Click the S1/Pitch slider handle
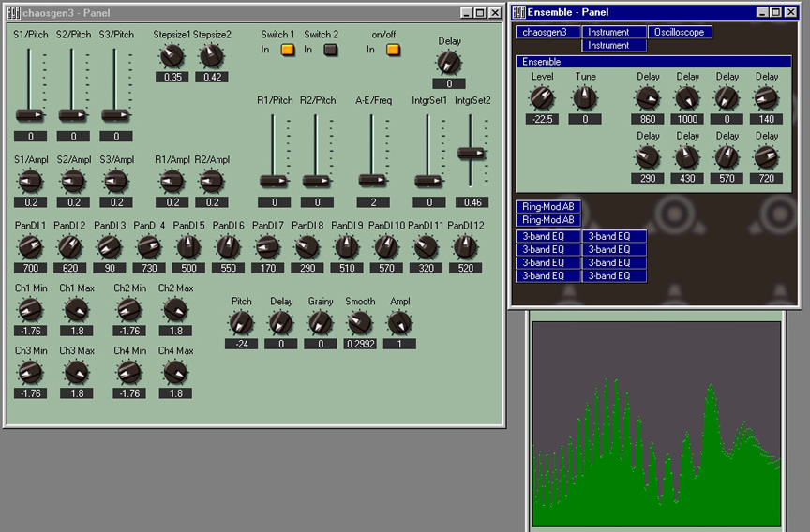The image size is (810, 532). 31,114
